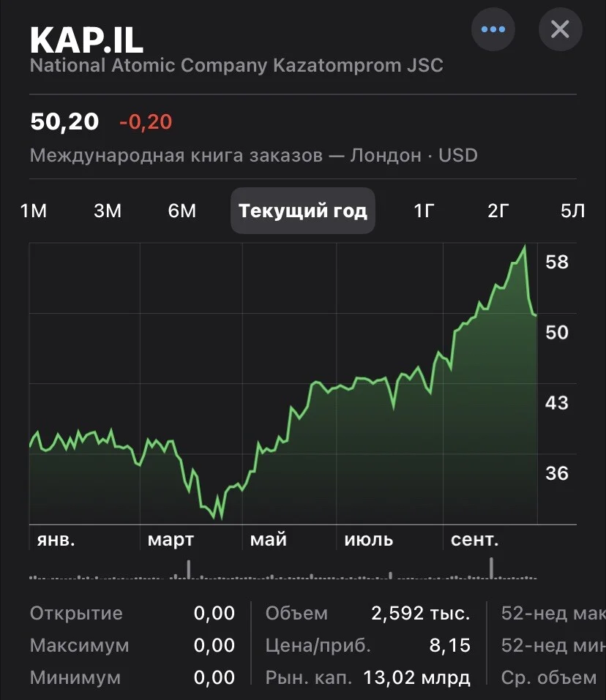Show the 2Г chart range
The height and width of the screenshot is (700, 606).
click(x=498, y=211)
